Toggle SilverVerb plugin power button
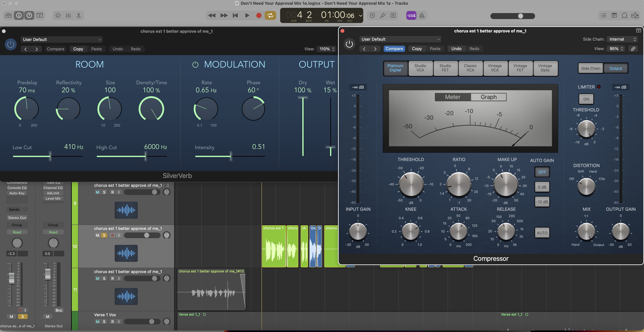644x332 pixels. [11, 44]
